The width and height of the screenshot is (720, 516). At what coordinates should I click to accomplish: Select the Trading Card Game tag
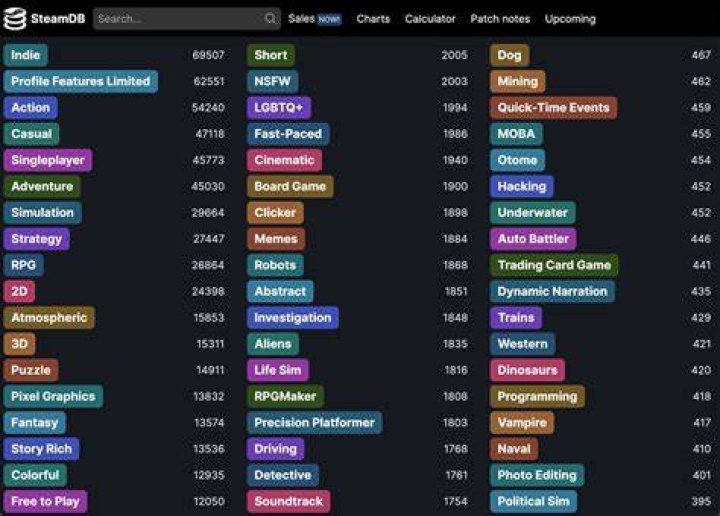[x=554, y=265]
